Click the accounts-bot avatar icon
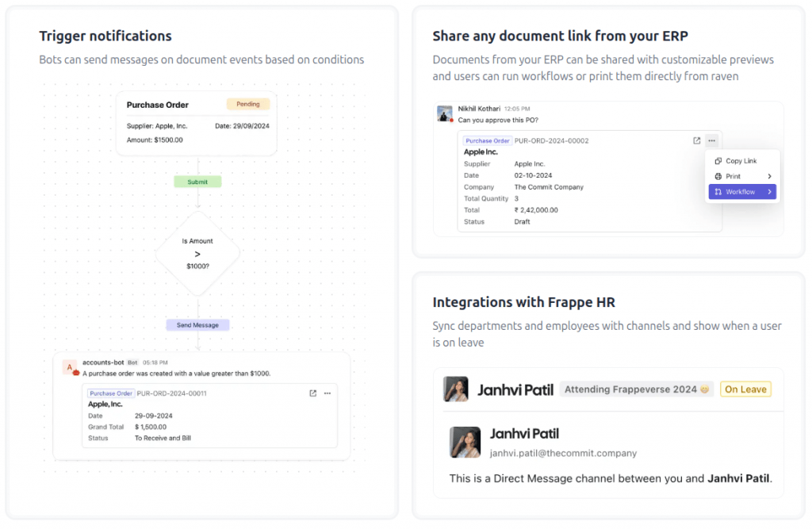This screenshot has height=529, width=812. [70, 367]
